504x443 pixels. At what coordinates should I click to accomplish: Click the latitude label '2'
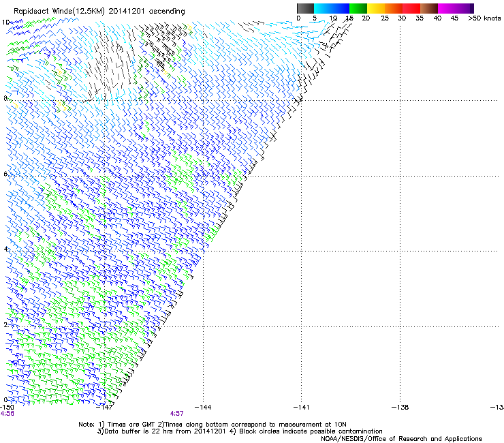pyautogui.click(x=5, y=325)
